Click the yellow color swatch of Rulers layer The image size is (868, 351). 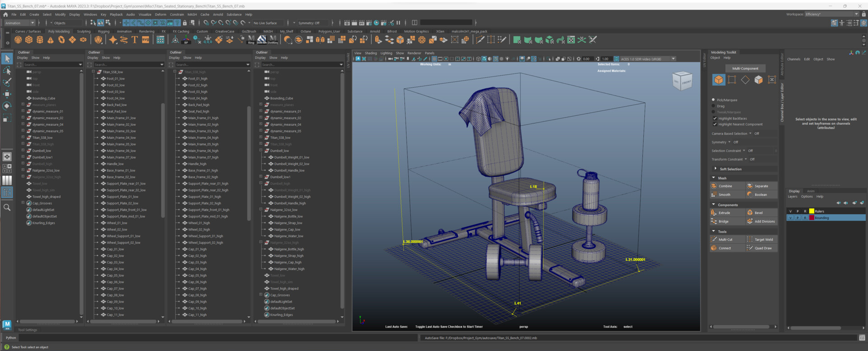click(811, 211)
